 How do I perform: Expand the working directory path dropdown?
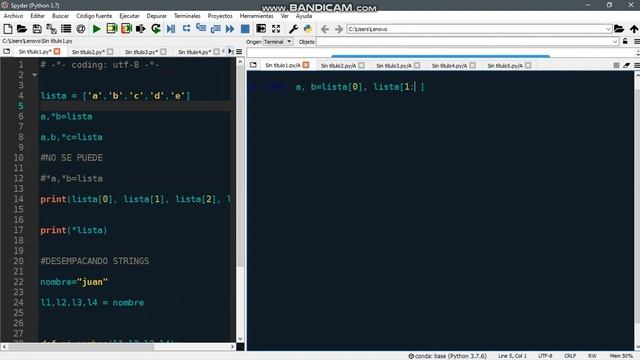608,29
